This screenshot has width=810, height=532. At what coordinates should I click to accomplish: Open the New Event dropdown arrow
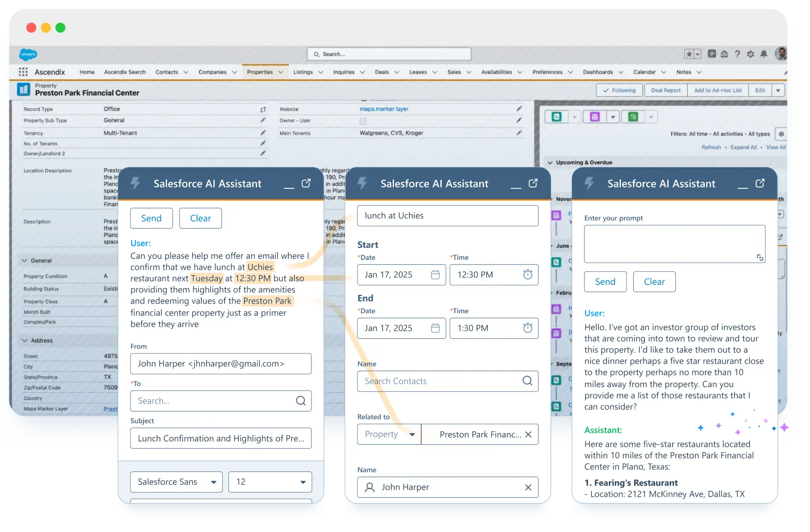613,117
